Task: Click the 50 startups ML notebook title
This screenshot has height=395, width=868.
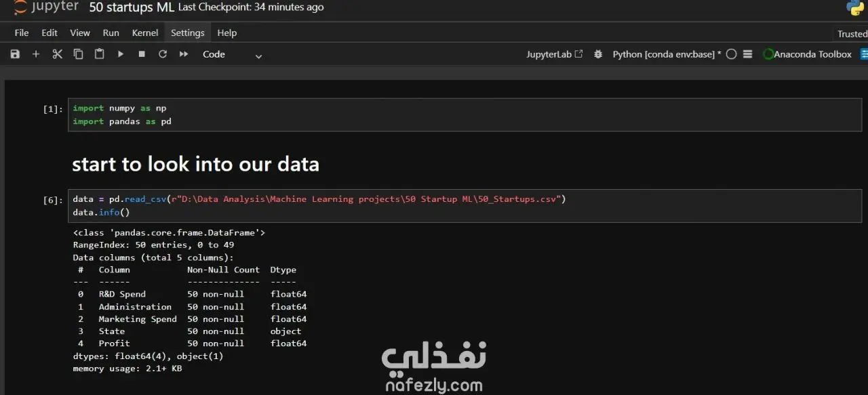Action: point(132,7)
